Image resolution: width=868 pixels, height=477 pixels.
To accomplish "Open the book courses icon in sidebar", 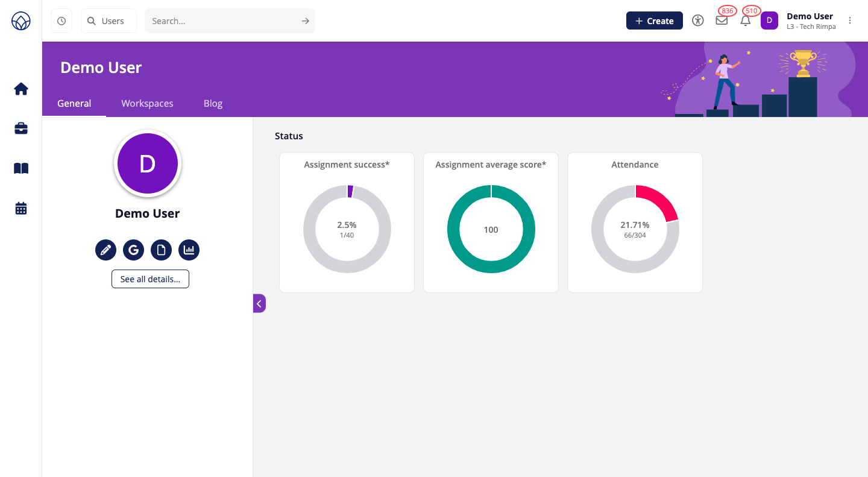I will (21, 168).
